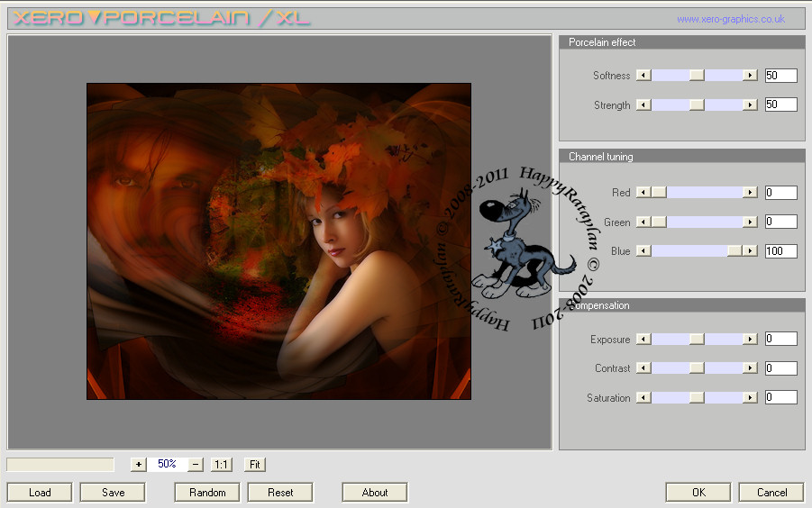This screenshot has height=508, width=812.
Task: Save current filter settings
Action: 113,493
